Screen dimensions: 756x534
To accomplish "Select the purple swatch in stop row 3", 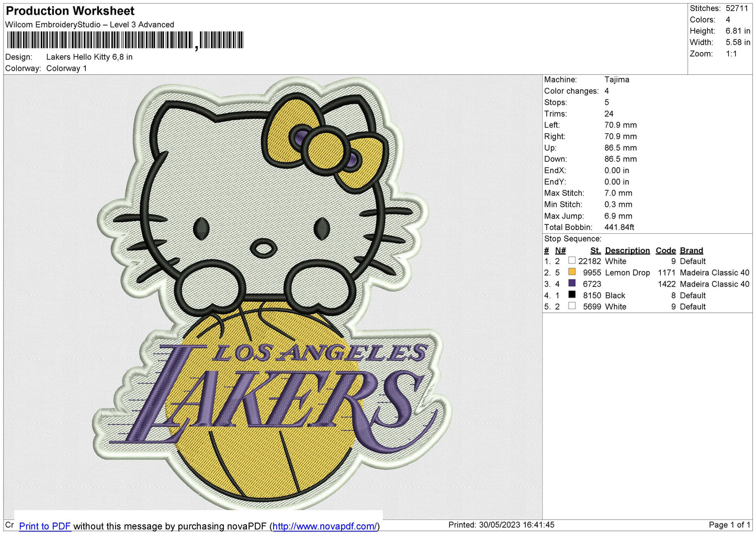I will (x=572, y=283).
